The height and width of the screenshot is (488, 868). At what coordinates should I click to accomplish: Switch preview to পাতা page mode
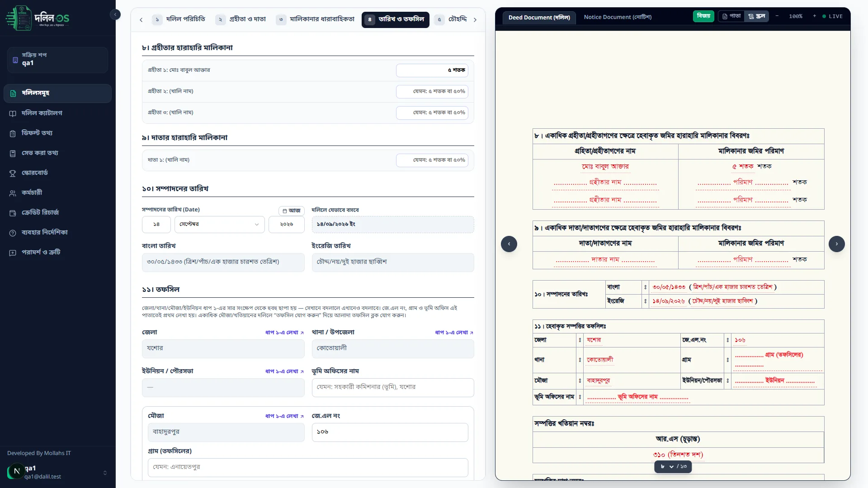(731, 16)
